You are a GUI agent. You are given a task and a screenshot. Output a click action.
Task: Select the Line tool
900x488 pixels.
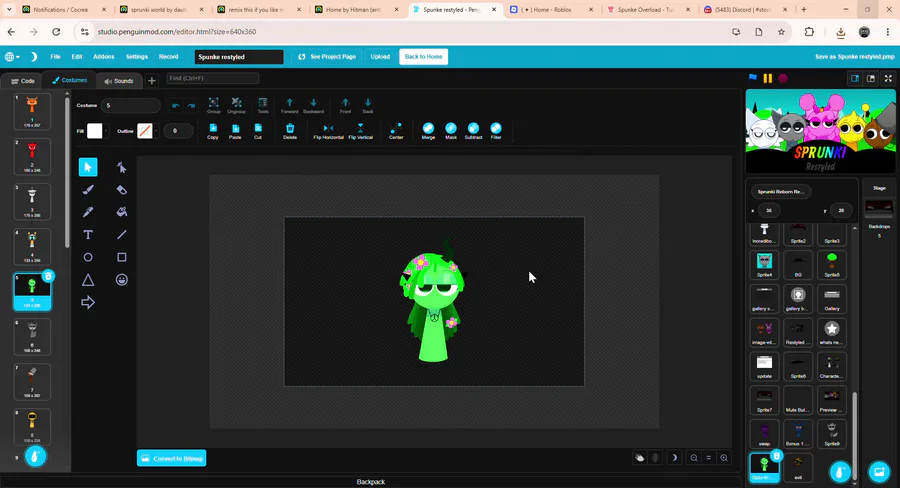[x=122, y=235]
